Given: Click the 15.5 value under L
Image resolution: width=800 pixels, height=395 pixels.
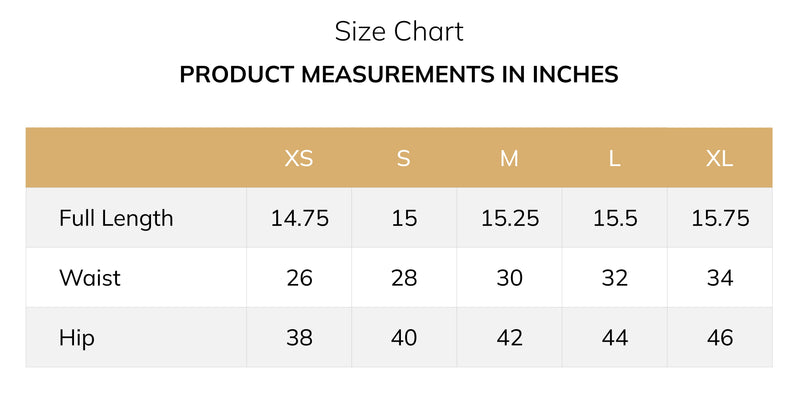Looking at the screenshot, I should (x=615, y=218).
